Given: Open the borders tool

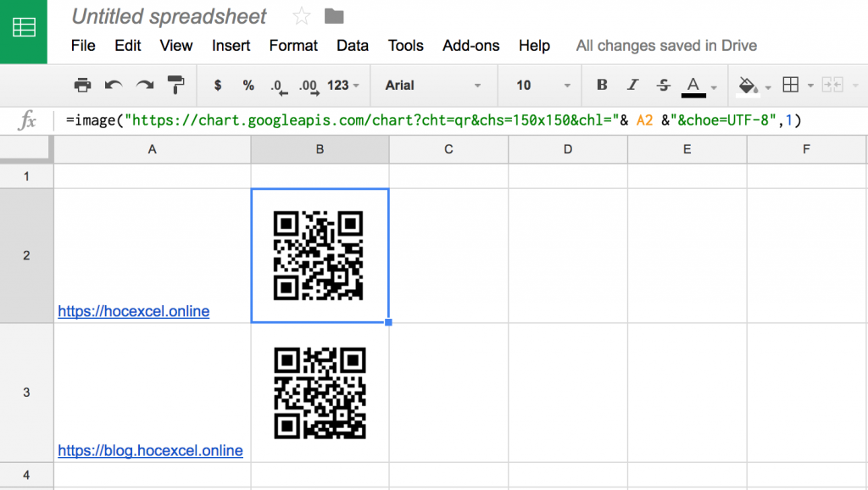Looking at the screenshot, I should click(x=791, y=85).
